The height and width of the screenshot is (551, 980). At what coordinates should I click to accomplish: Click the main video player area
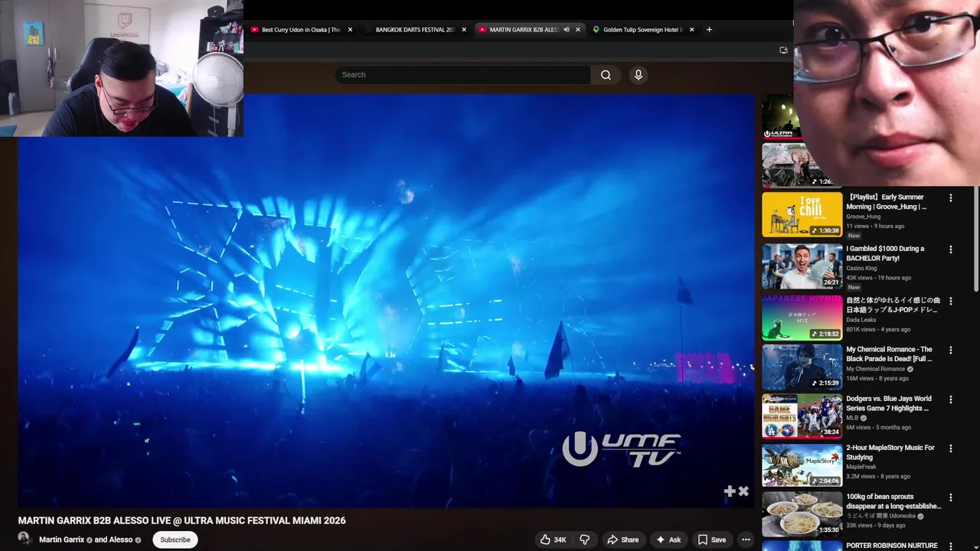[x=387, y=301]
